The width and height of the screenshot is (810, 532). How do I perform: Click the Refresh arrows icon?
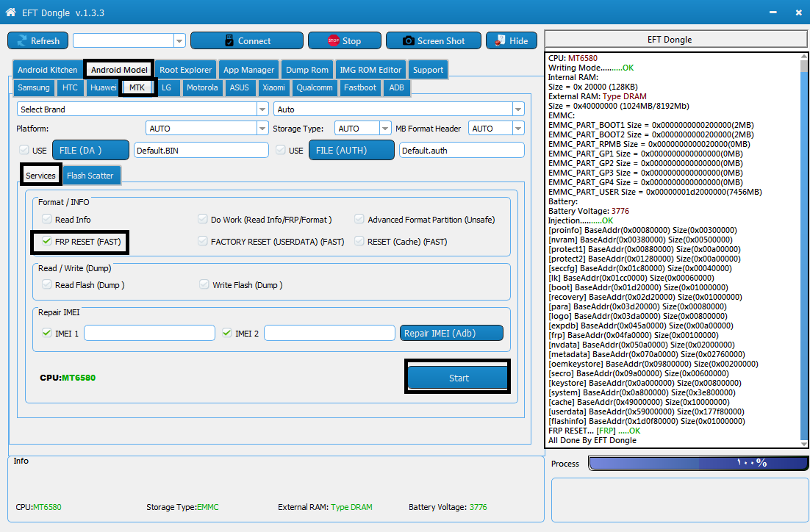pyautogui.click(x=22, y=41)
